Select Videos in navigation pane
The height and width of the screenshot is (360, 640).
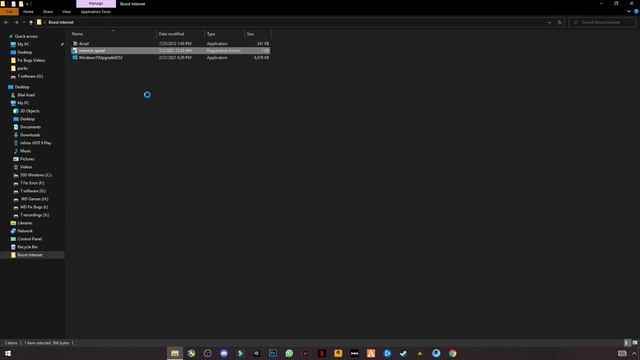pos(25,167)
